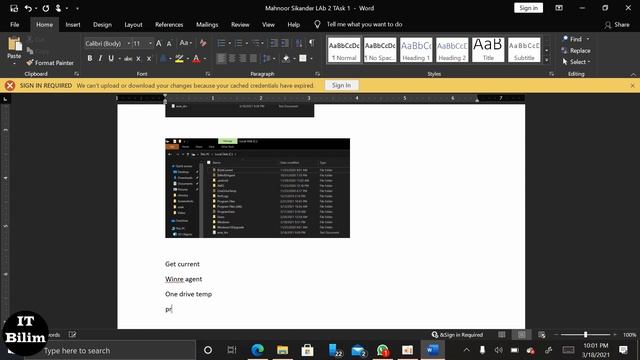This screenshot has width=640, height=360.
Task: Redo the last action
Action: click(46, 8)
